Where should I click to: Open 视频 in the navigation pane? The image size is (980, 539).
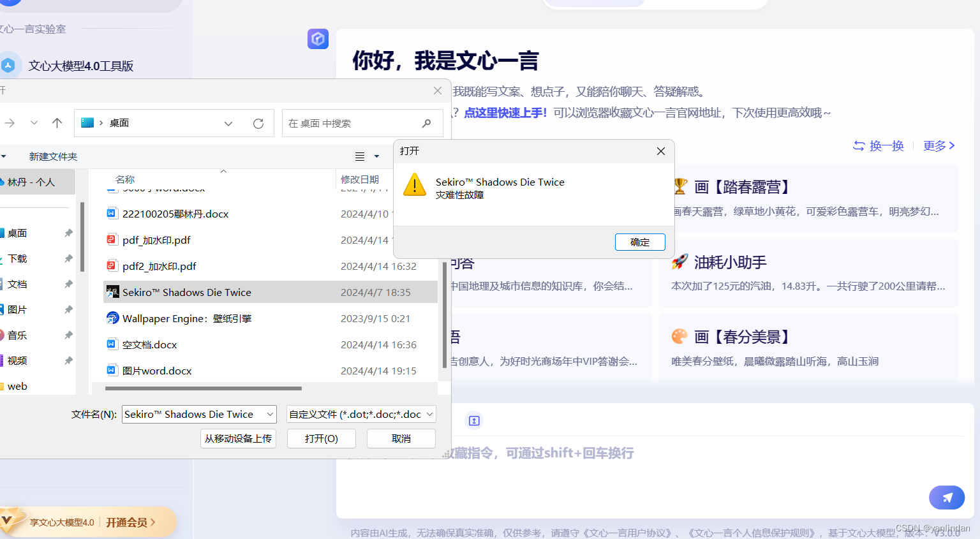tap(17, 360)
